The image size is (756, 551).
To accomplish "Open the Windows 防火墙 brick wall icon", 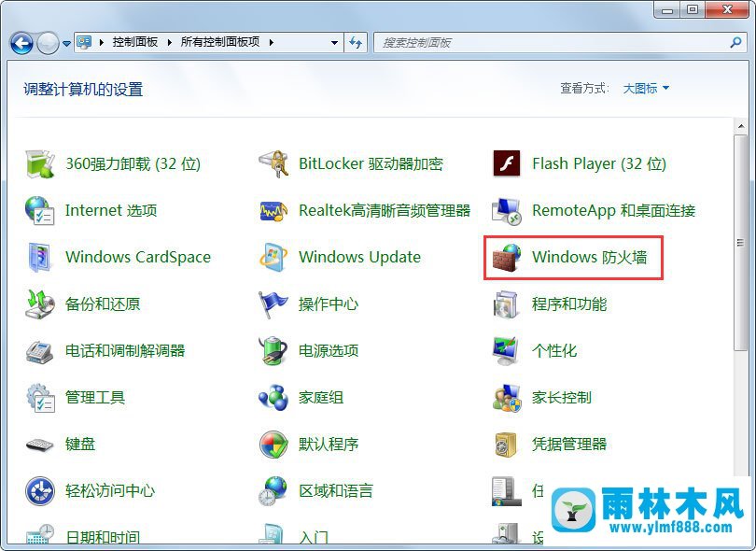I will 507,257.
